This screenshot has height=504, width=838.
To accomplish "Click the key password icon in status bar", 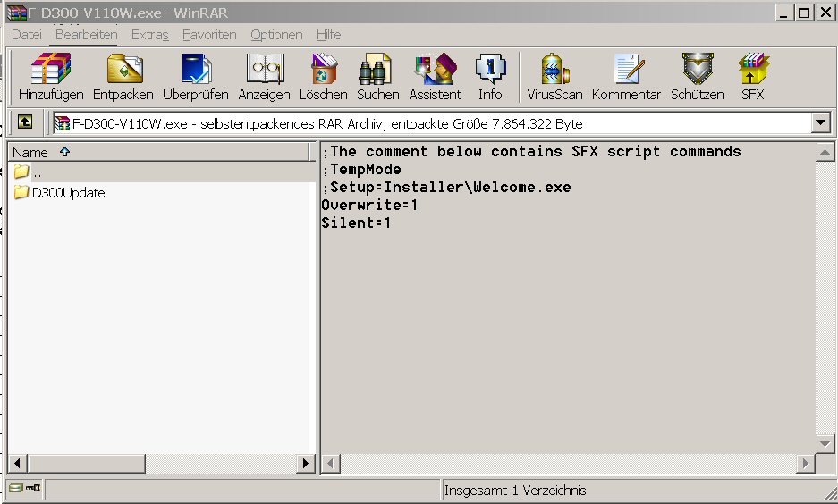I will pyautogui.click(x=33, y=487).
